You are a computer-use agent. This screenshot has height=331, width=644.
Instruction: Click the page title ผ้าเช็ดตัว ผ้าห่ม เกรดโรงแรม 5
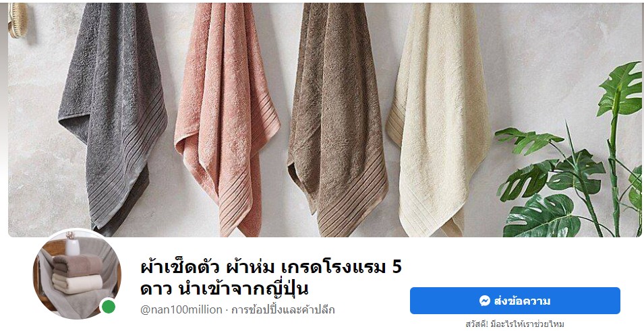[x=271, y=268]
